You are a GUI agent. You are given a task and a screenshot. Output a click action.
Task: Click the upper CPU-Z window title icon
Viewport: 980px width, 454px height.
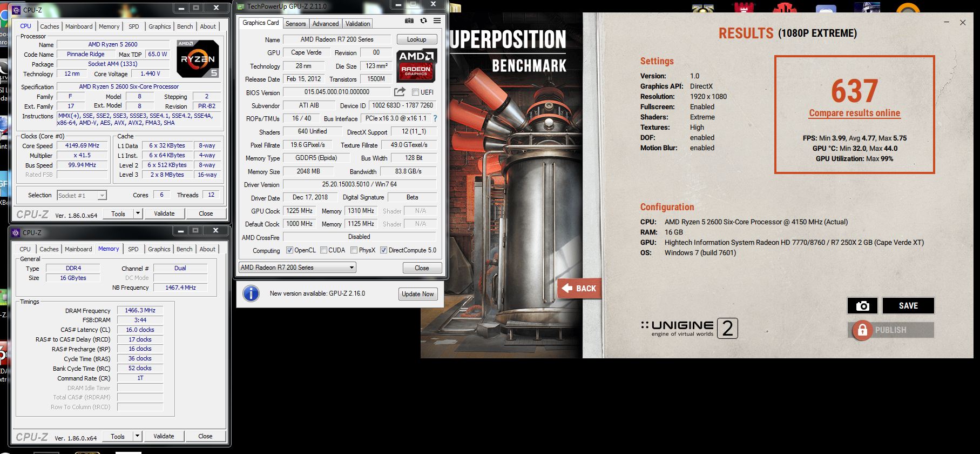(x=17, y=9)
